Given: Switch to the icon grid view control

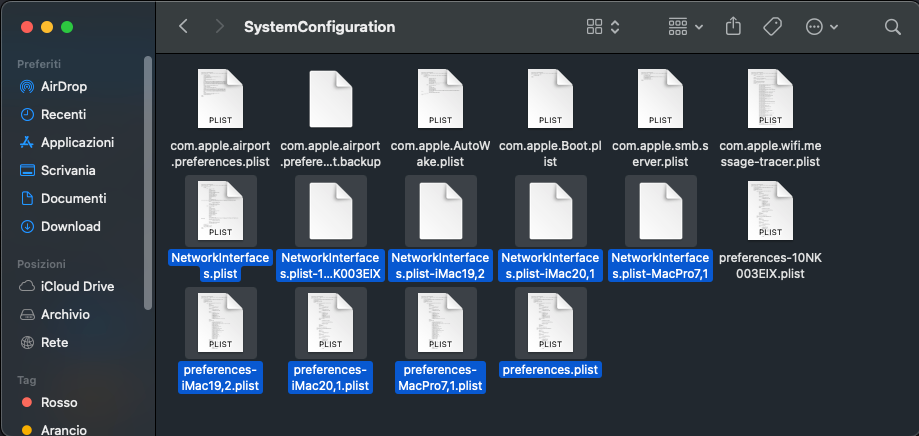Looking at the screenshot, I should point(603,26).
